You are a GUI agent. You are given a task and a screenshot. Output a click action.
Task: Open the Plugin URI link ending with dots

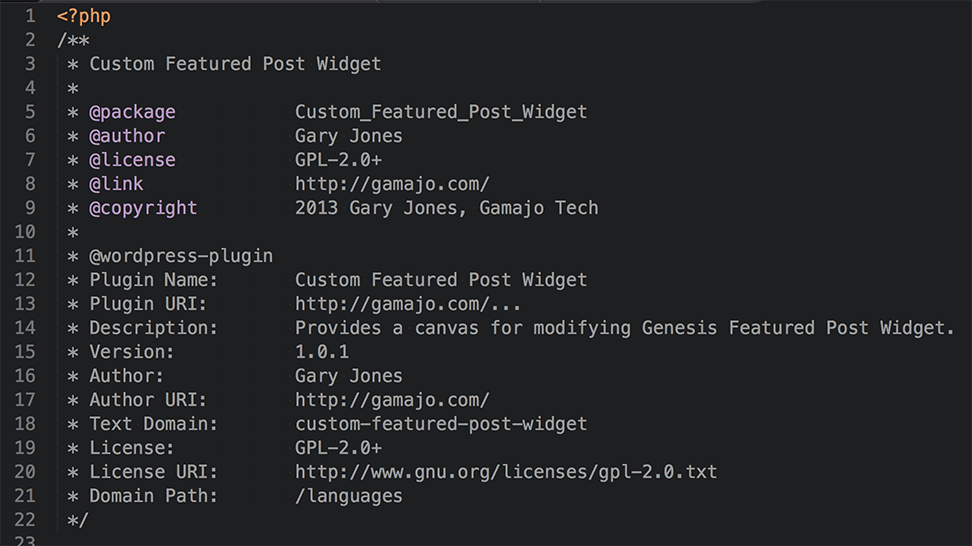pyautogui.click(x=408, y=304)
